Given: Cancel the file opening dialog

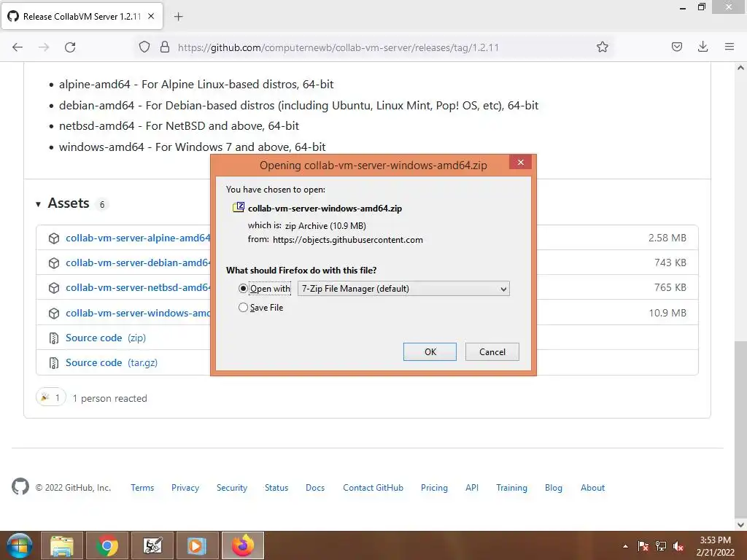Looking at the screenshot, I should click(x=492, y=352).
